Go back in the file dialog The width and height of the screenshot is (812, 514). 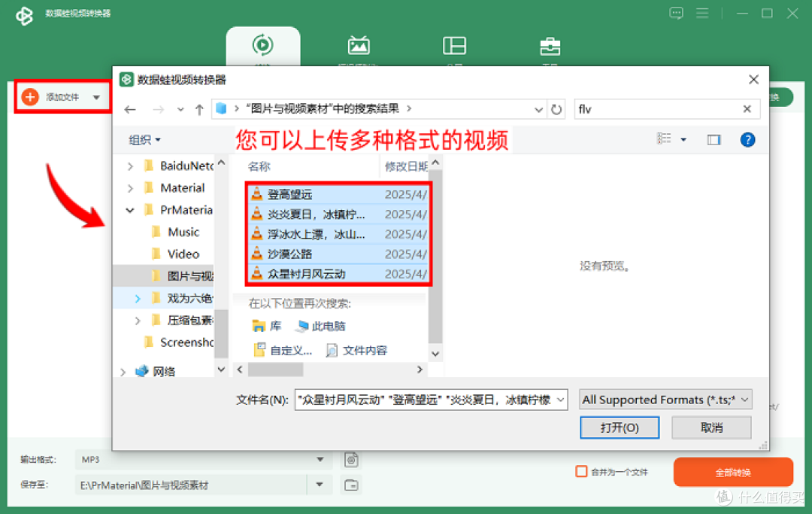[130, 109]
